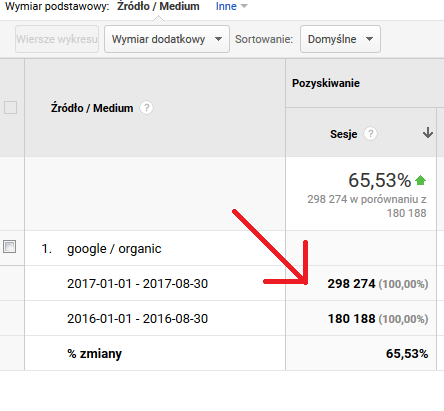Viewport: 444px width, 411px height.
Task: Expand the Inne dimension dropdown
Action: (231, 6)
